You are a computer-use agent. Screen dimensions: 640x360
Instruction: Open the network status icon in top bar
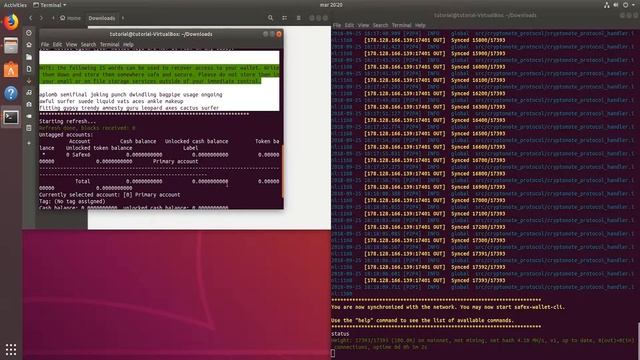coord(607,5)
